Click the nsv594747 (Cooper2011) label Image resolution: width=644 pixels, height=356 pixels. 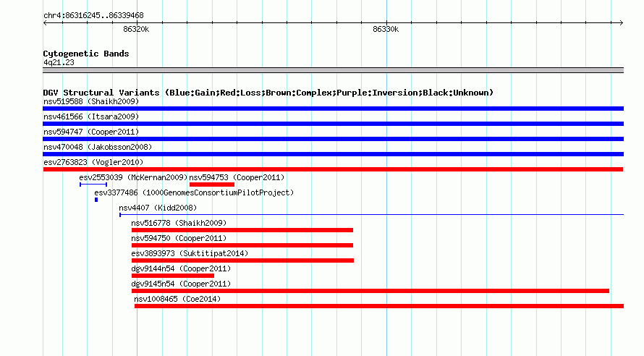[x=91, y=132]
